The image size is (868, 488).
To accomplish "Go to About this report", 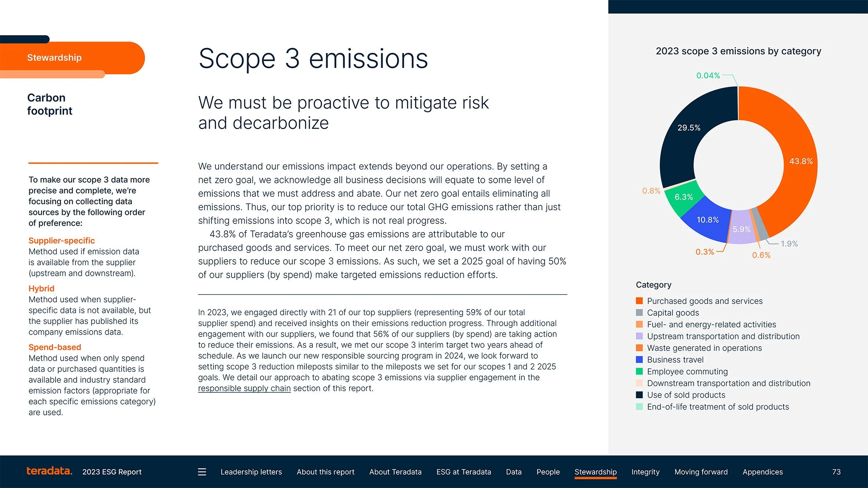I will (325, 472).
